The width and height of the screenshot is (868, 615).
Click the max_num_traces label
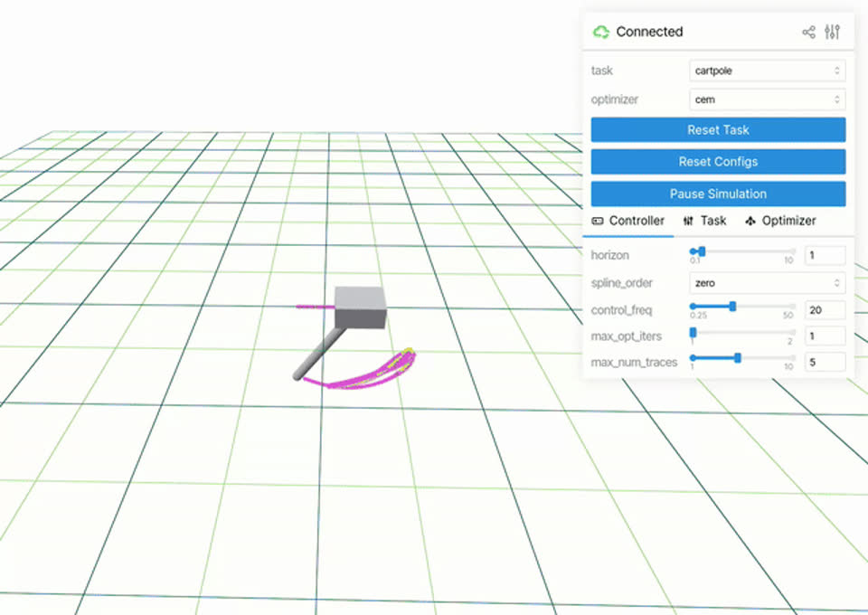click(634, 362)
